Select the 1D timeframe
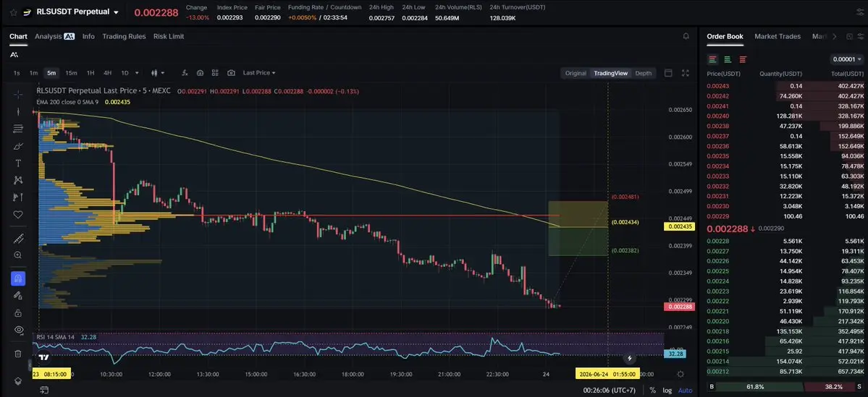The image size is (868, 397). coord(125,73)
